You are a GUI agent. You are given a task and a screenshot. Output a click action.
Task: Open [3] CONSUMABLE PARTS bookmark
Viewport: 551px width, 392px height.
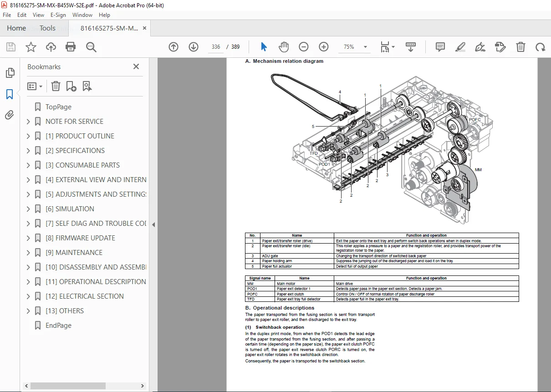click(82, 165)
